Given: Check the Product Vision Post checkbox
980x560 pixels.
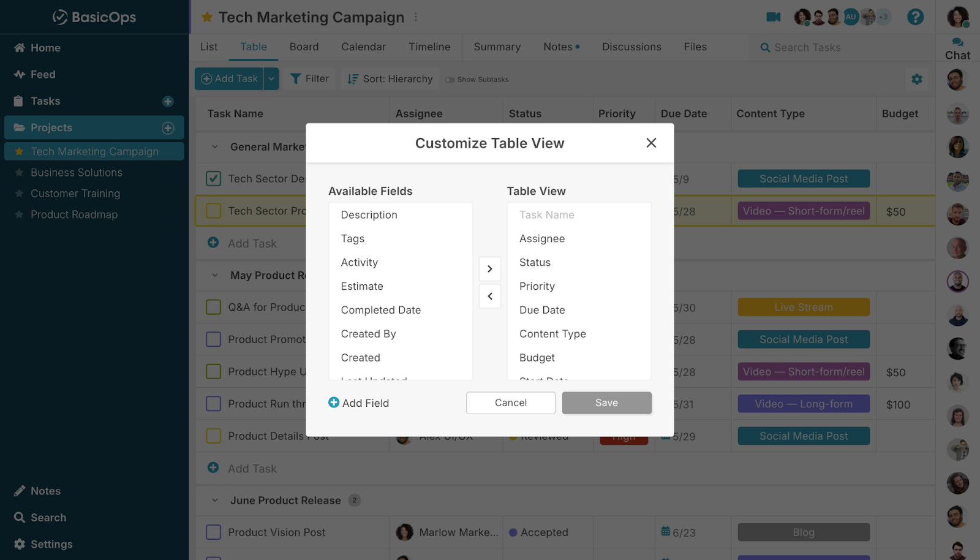Looking at the screenshot, I should click(x=213, y=532).
